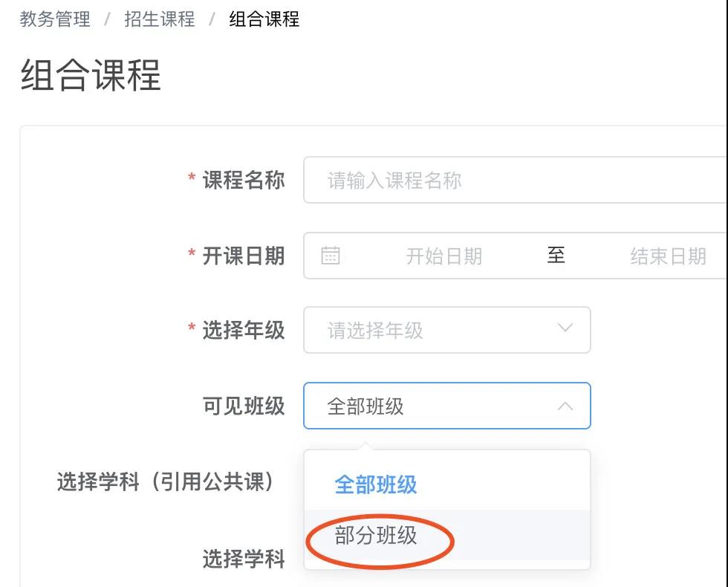Screen dimensions: 728x587
Task: Click the 开课日期 field label
Action: (244, 256)
